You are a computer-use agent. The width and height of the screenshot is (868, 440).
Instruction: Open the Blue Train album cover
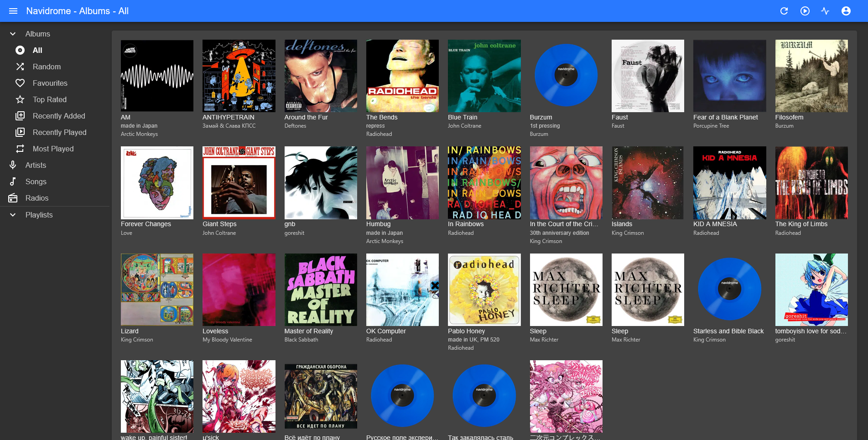(484, 76)
